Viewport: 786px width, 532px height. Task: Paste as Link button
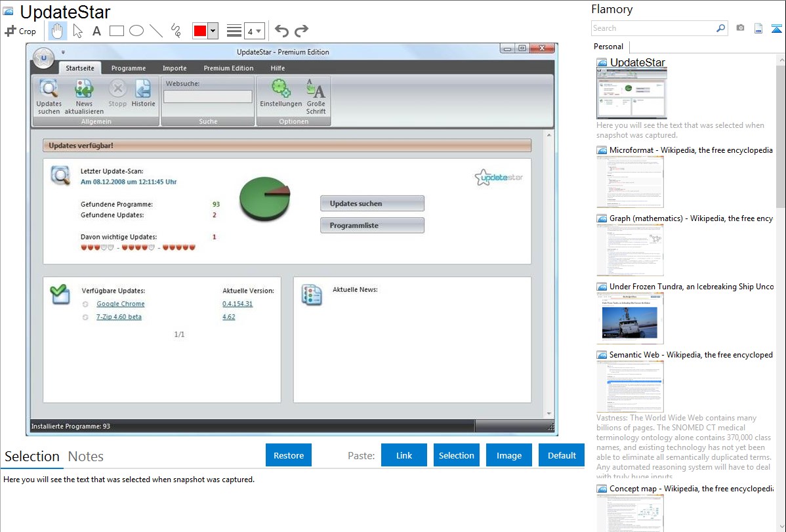coord(404,455)
